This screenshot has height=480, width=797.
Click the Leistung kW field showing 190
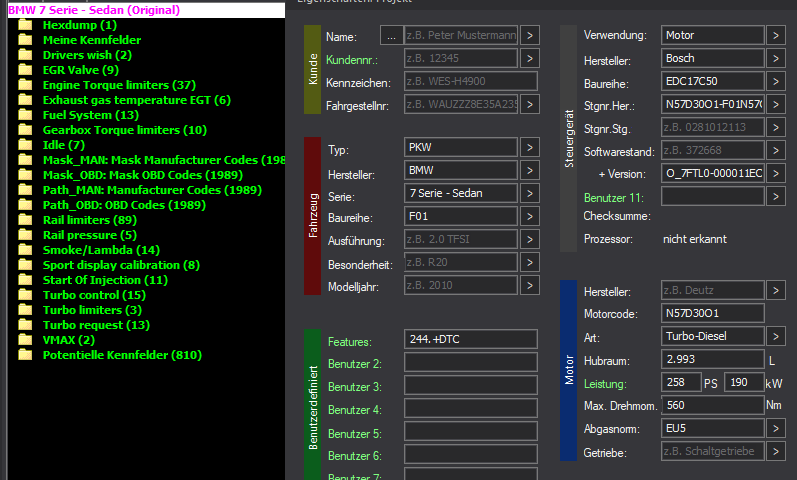coord(744,382)
